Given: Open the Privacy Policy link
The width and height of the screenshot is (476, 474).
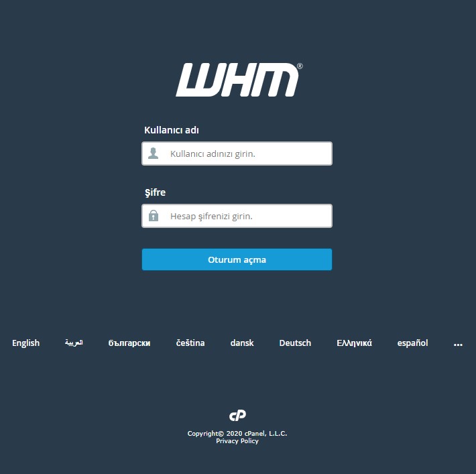Looking at the screenshot, I should (x=237, y=441).
